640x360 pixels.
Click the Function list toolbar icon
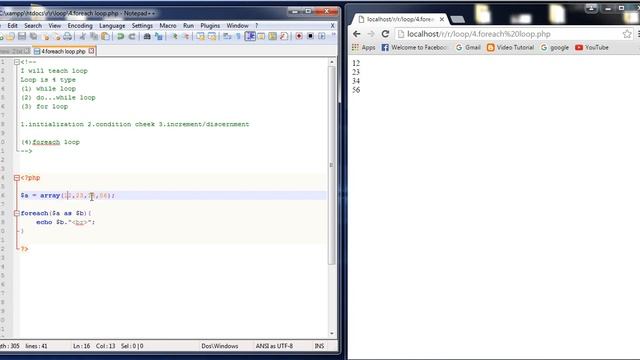[x=284, y=36]
